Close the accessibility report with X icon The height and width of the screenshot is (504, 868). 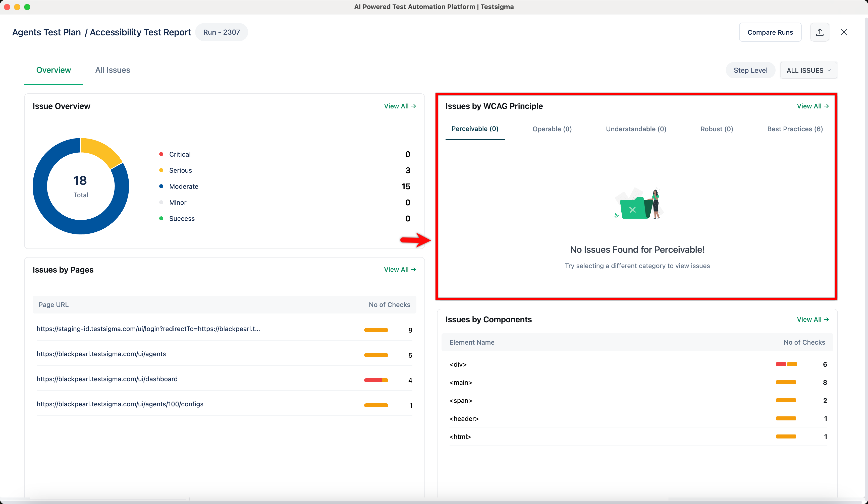(x=844, y=32)
